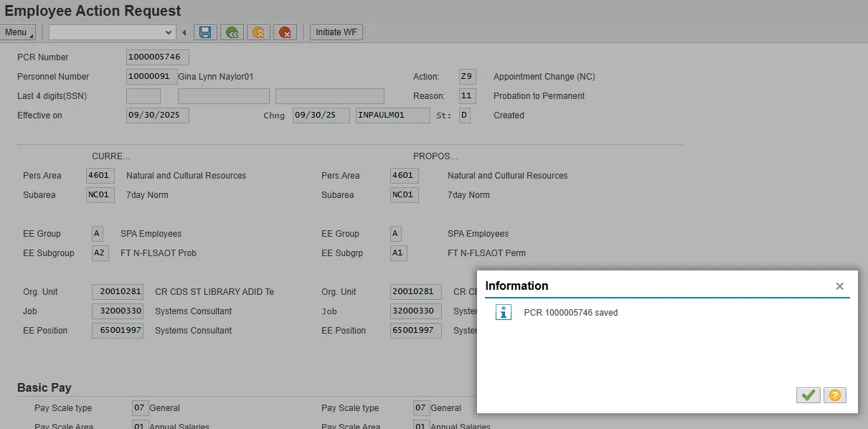Confirm dialog with green checkmark button

(808, 395)
